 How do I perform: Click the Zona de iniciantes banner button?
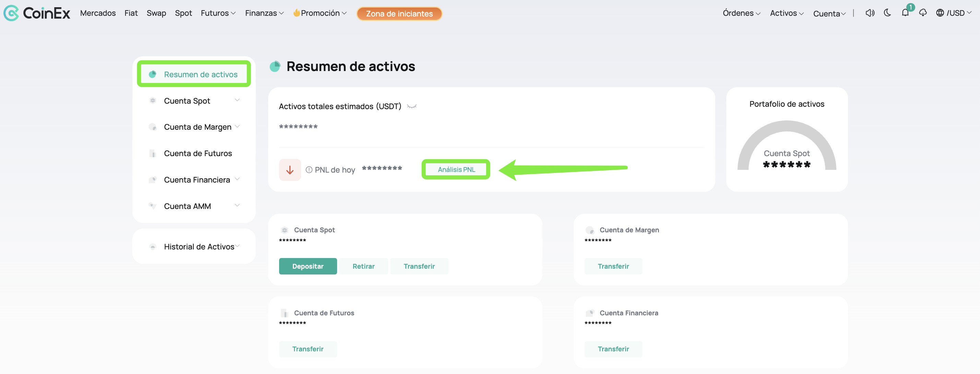point(399,14)
